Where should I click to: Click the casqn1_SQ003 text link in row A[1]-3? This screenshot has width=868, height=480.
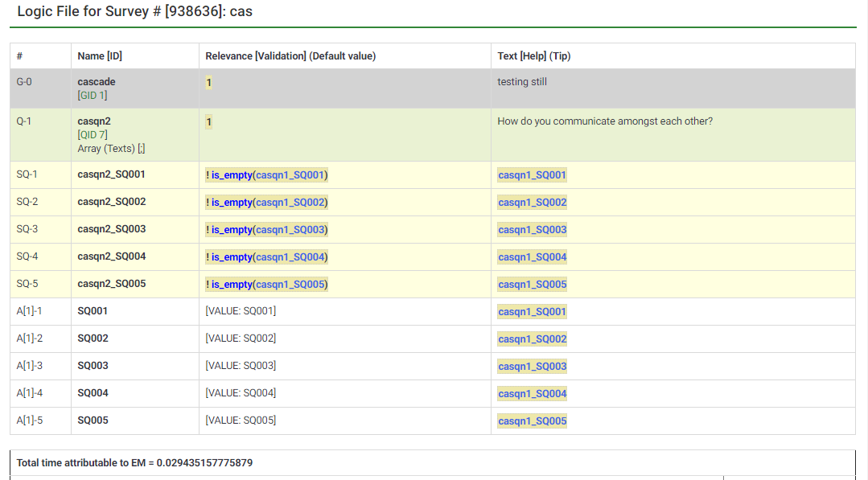[x=532, y=367]
